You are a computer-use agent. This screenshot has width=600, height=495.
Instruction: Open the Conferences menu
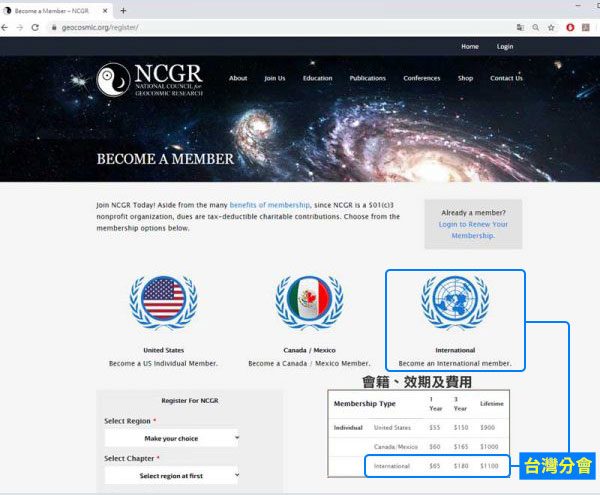click(422, 78)
